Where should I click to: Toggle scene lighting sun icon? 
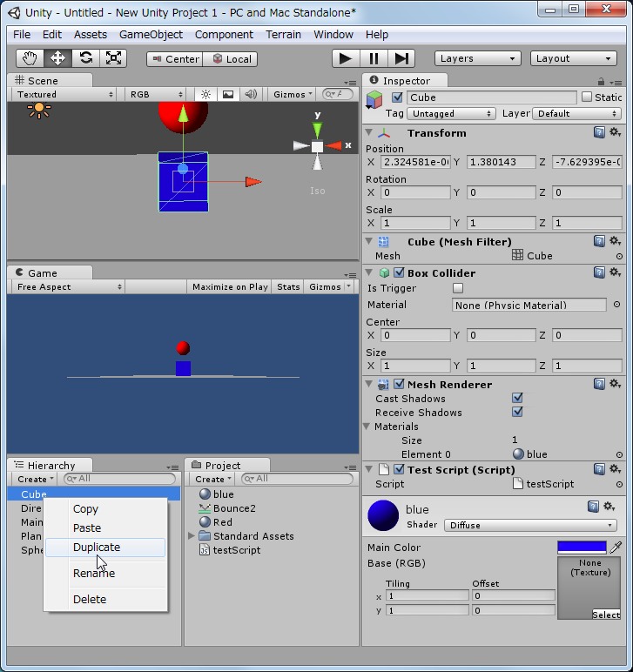[205, 94]
